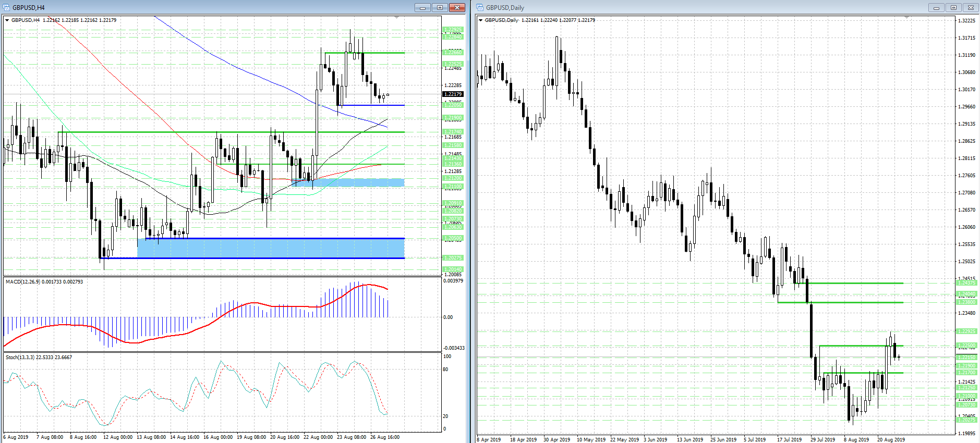
Task: Click the chart icon in GBPUSD,H4 title bar
Action: [7, 7]
